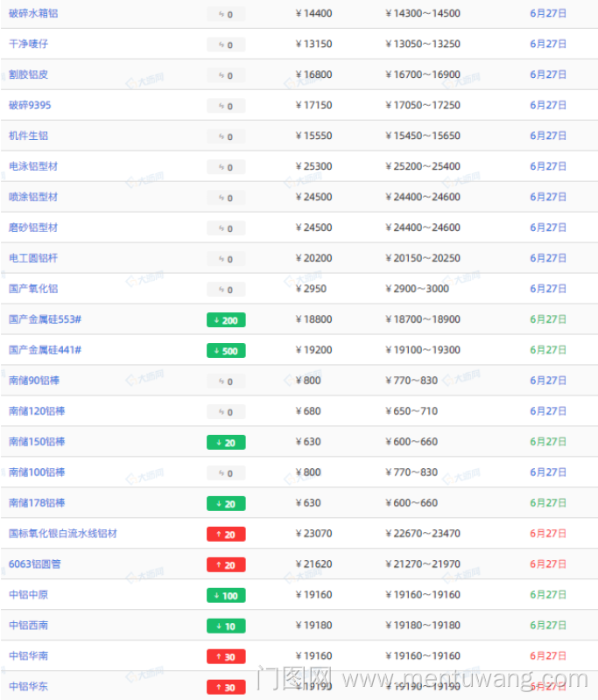
Task: Click the green down 10 badge for 中铝西南
Action: pyautogui.click(x=226, y=626)
